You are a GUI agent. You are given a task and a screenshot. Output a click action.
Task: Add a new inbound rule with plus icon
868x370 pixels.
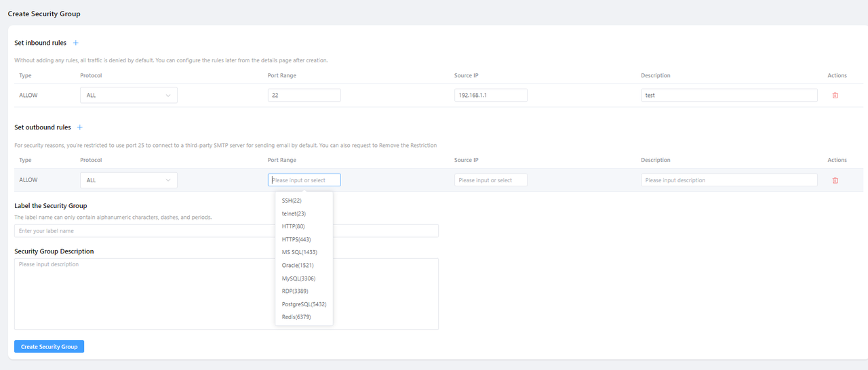(76, 43)
